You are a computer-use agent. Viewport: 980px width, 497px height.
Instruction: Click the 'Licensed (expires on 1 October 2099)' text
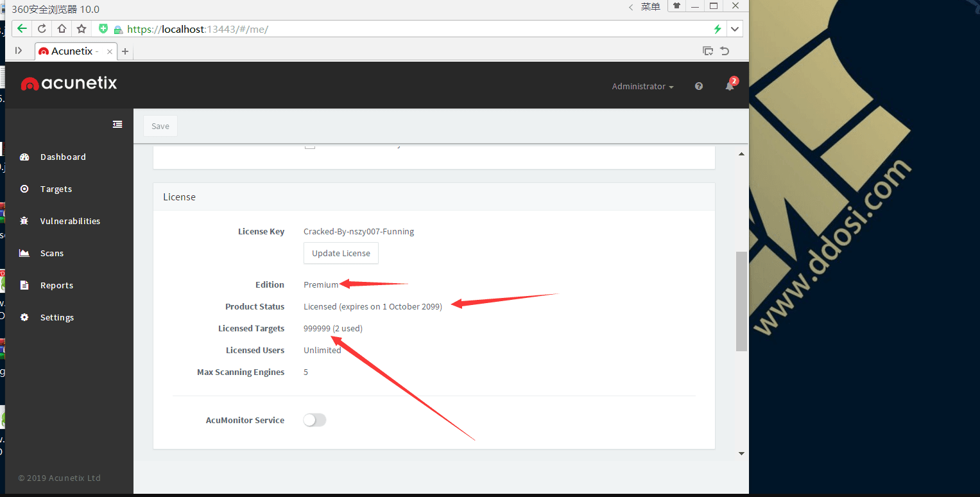pos(373,306)
